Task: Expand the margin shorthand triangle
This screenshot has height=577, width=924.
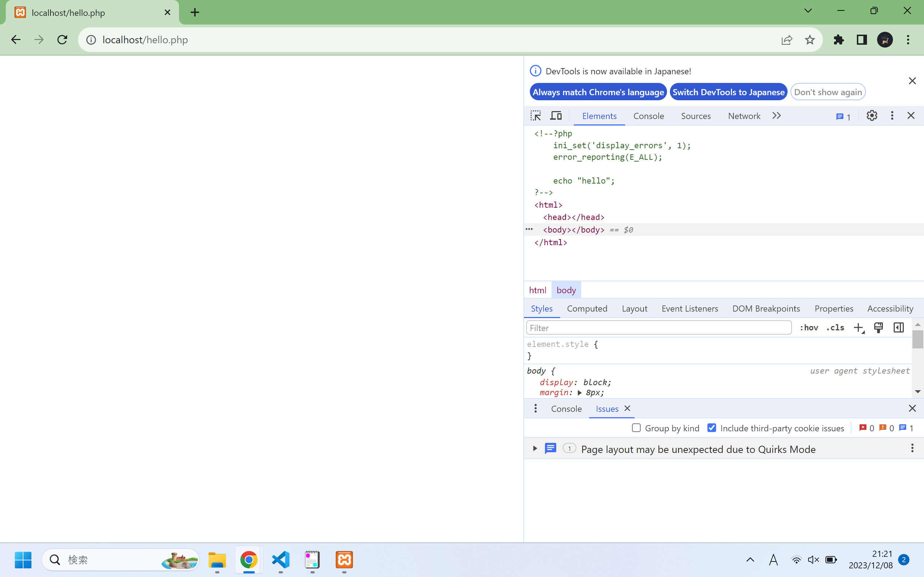Action: click(580, 393)
